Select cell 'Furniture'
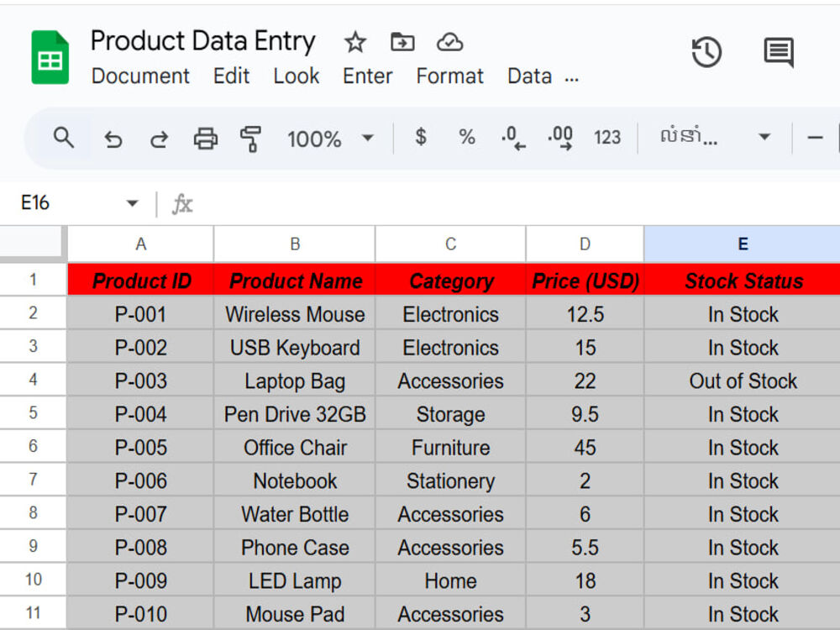 [x=450, y=447]
